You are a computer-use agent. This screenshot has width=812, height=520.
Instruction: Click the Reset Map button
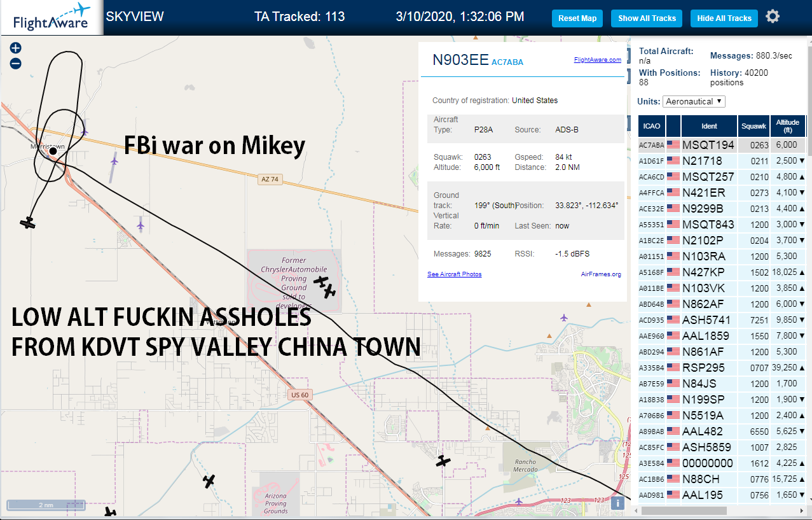pos(577,18)
